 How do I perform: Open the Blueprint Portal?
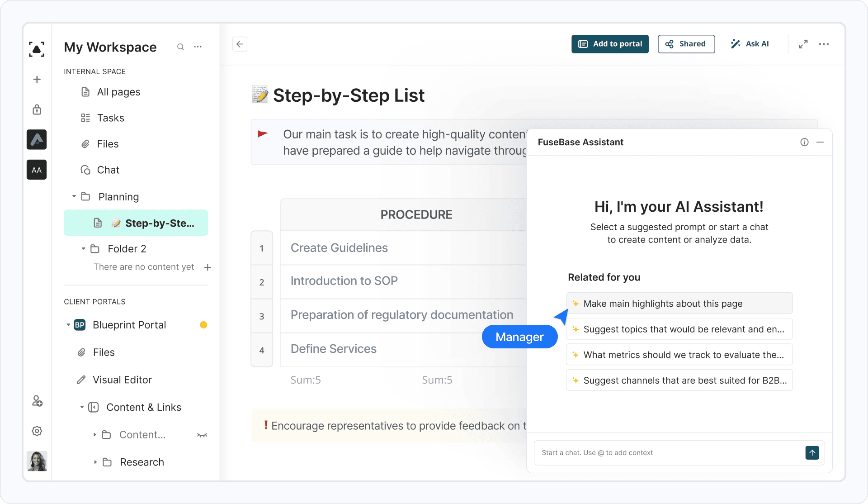(x=129, y=324)
